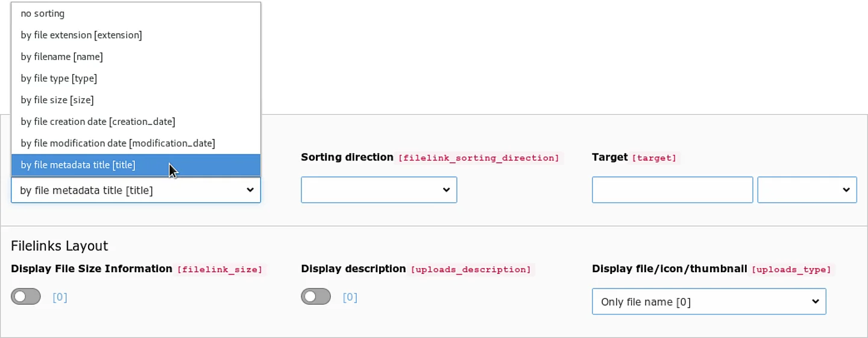Image resolution: width=868 pixels, height=338 pixels.
Task: Choose "by file size [size]" entry
Action: click(x=57, y=100)
